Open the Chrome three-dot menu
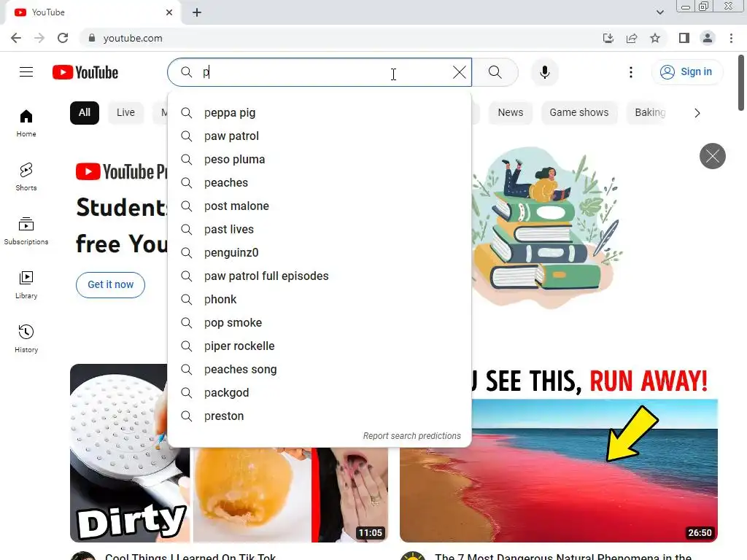Viewport: 747px width, 560px height. click(x=731, y=38)
